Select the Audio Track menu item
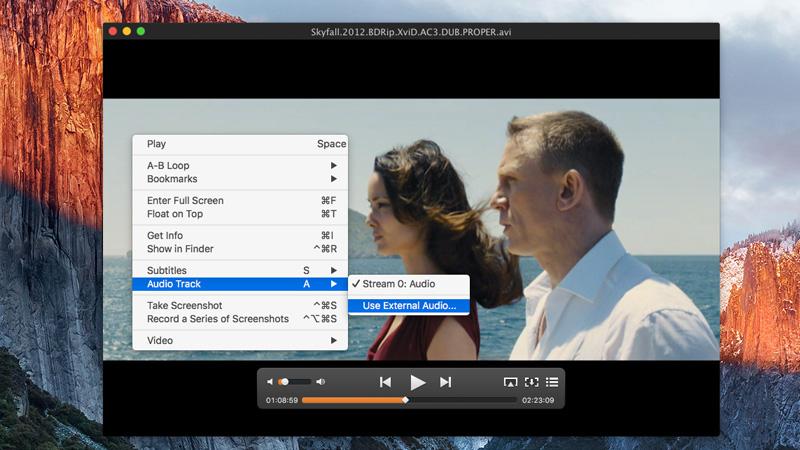Viewport: 800px width, 450px height. [240, 284]
